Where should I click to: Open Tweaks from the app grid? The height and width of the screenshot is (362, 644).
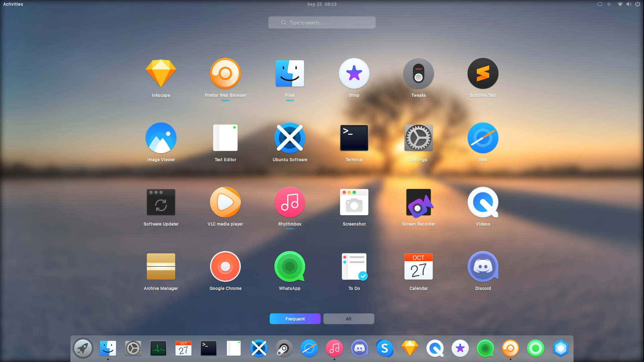419,73
